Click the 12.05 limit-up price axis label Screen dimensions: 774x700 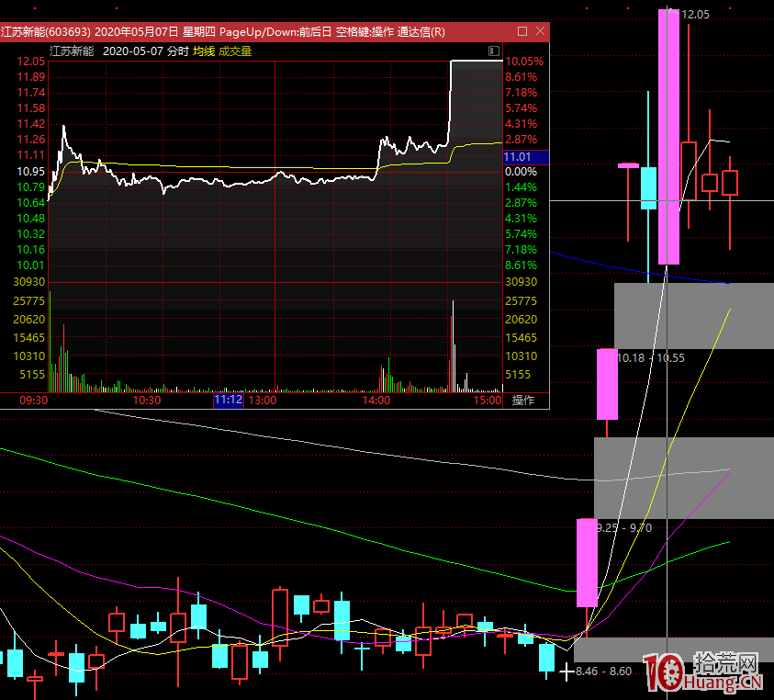point(31,62)
